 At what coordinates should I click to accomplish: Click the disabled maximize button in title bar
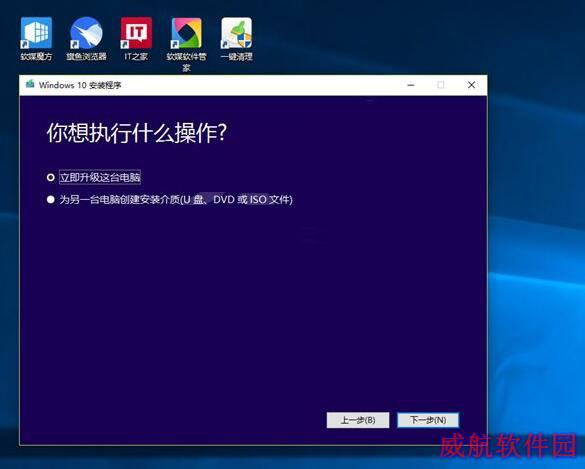(441, 85)
